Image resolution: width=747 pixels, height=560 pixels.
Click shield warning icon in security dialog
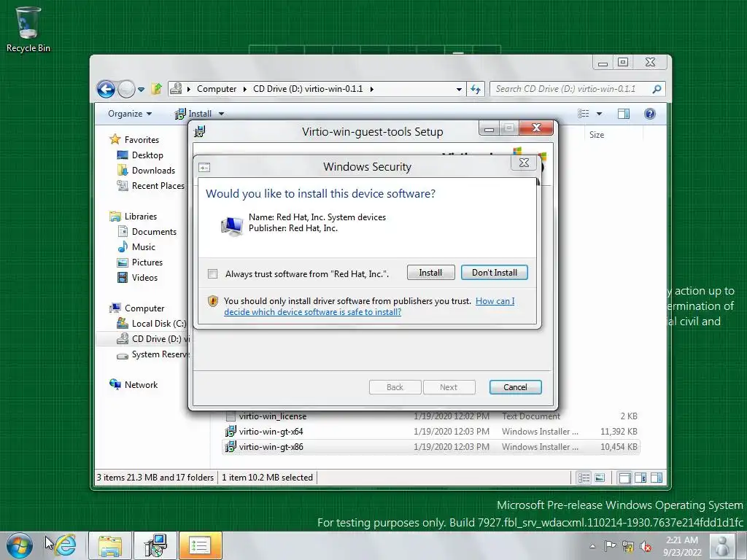pyautogui.click(x=213, y=301)
